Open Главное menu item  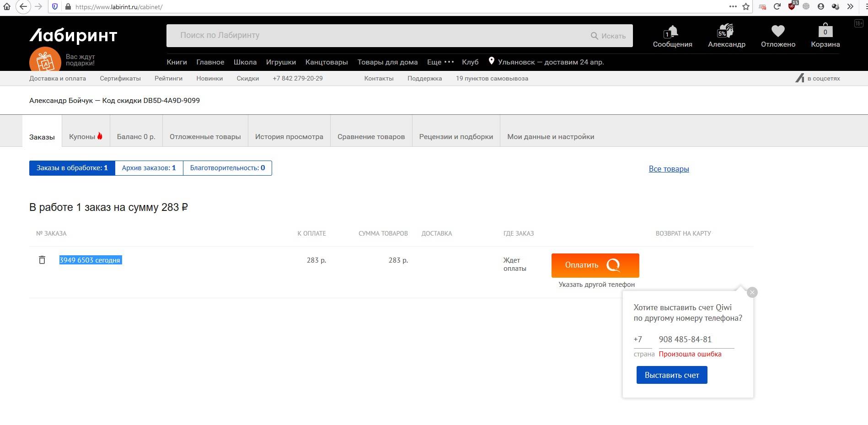pyautogui.click(x=210, y=62)
